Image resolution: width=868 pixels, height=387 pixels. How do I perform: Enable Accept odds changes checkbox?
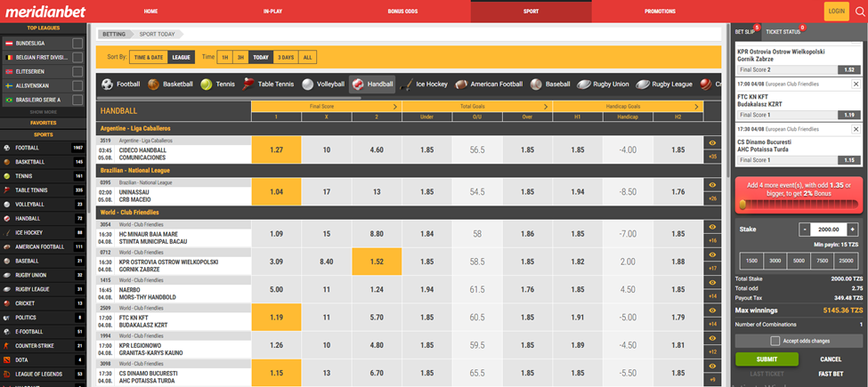pos(775,341)
